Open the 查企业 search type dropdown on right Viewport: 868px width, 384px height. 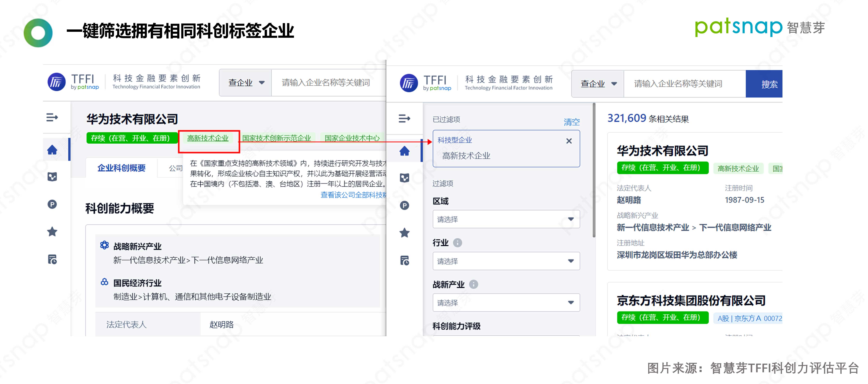598,84
